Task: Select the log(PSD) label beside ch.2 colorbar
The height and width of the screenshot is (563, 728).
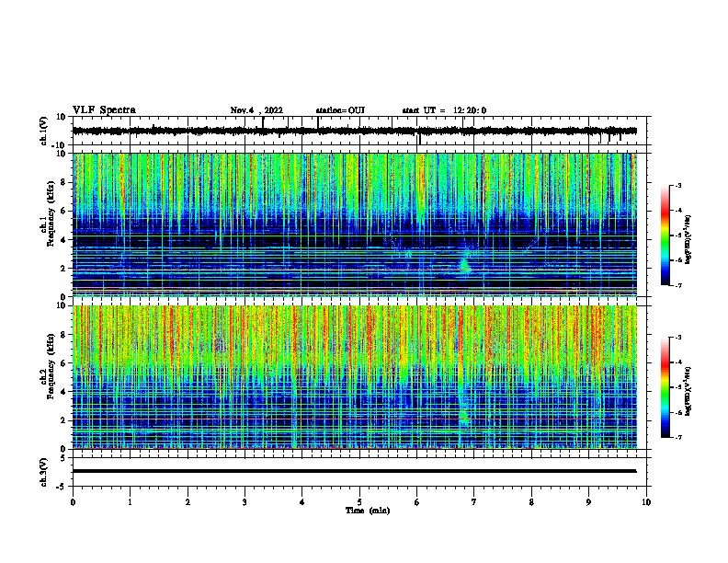Action: (688, 392)
